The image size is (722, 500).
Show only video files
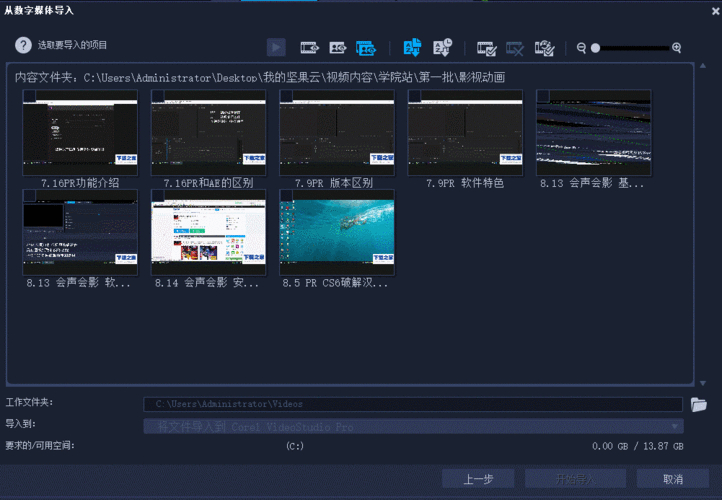pos(309,47)
